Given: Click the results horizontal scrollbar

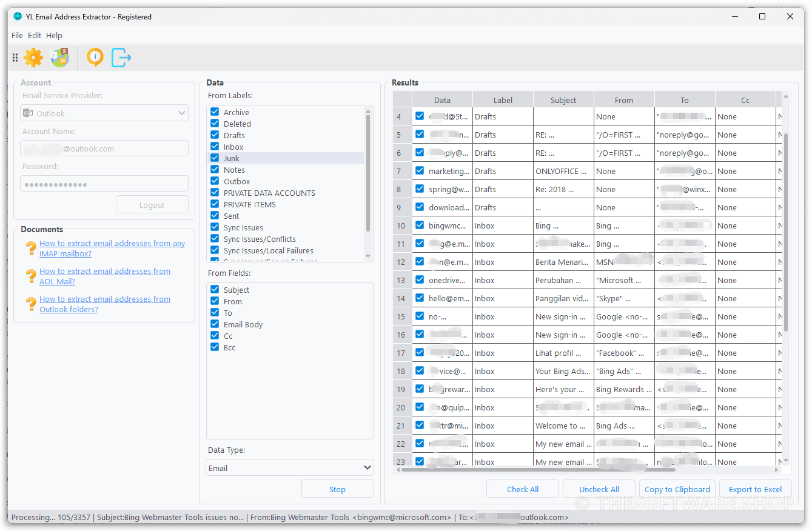Looking at the screenshot, I should [x=538, y=469].
